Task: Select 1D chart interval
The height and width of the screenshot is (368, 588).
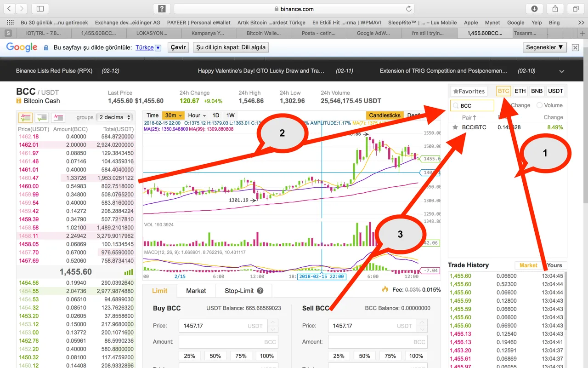Action: coord(215,115)
